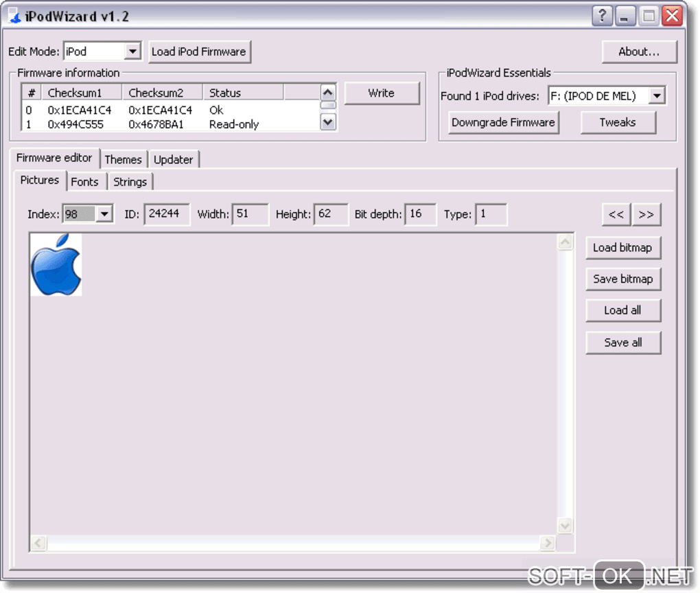This screenshot has height=593, width=700.
Task: Click the # column header
Action: click(x=32, y=93)
